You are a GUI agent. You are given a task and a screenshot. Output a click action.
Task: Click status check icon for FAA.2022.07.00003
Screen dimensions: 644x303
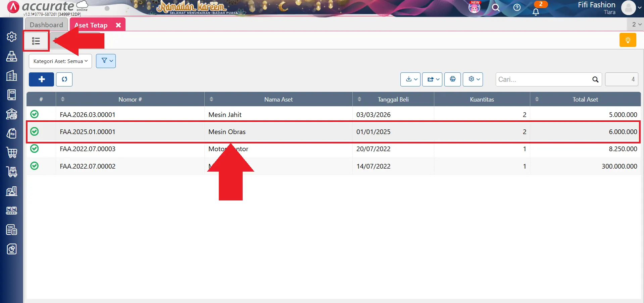35,148
